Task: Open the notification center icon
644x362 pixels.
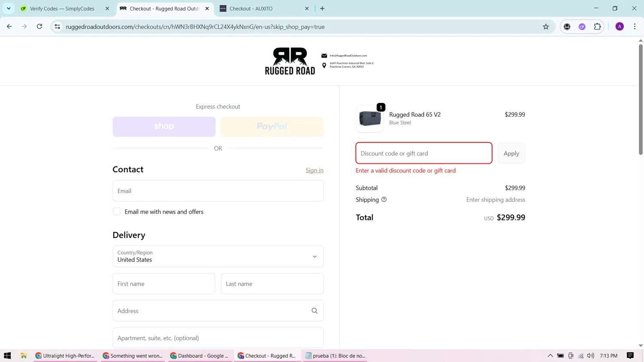Action: coord(630,356)
